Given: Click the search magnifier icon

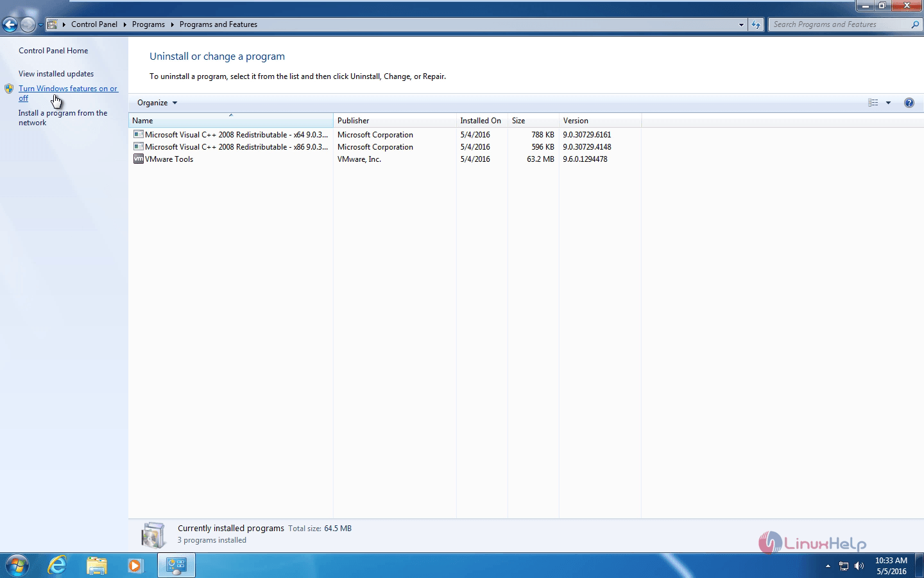Looking at the screenshot, I should tap(915, 24).
